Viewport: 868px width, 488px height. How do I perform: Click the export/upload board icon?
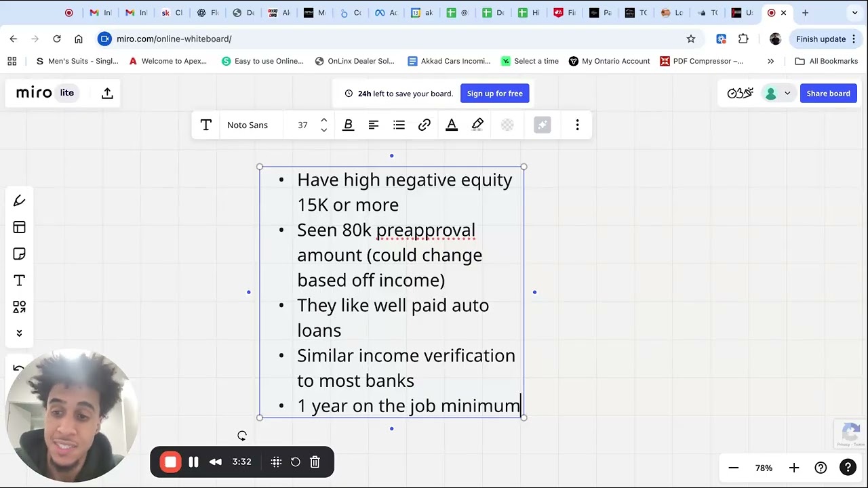pyautogui.click(x=107, y=94)
